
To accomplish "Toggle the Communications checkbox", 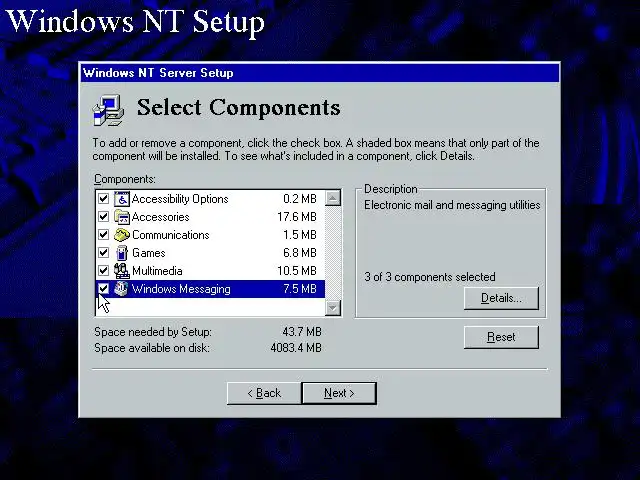I will click(x=104, y=235).
